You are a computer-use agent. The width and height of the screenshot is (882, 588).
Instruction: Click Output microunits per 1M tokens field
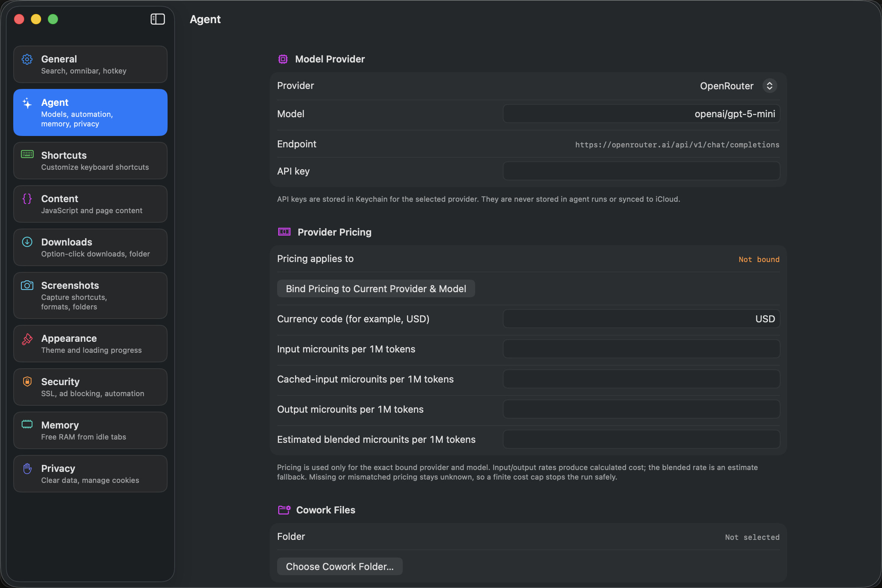[641, 409]
